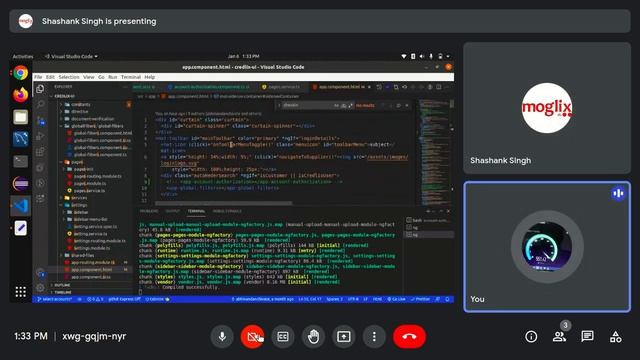Mute the microphone in Meet controls

coord(222,336)
